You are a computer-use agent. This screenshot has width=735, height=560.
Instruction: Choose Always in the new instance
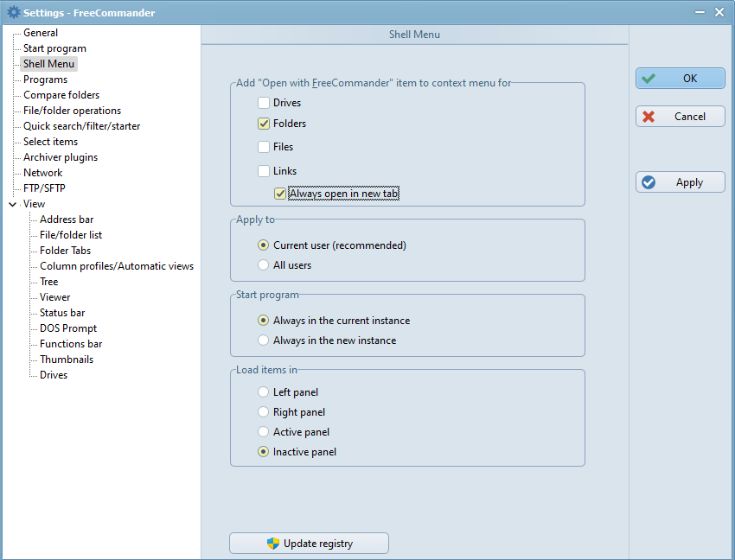(x=264, y=341)
